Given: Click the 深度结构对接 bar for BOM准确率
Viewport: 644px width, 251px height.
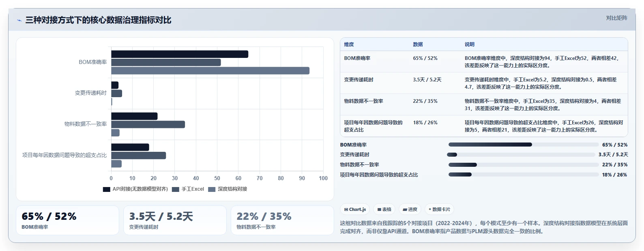Looking at the screenshot, I should click(210, 71).
